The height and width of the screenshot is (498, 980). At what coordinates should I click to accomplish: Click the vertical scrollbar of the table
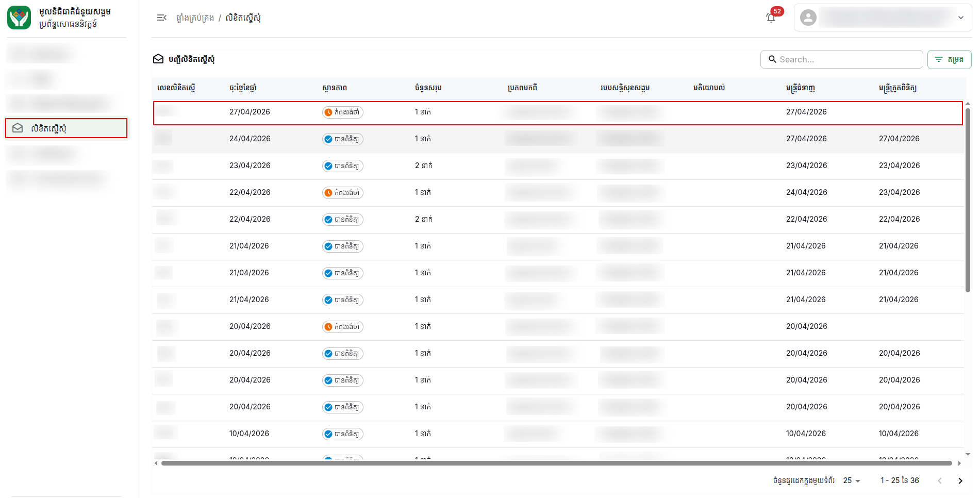point(968,200)
